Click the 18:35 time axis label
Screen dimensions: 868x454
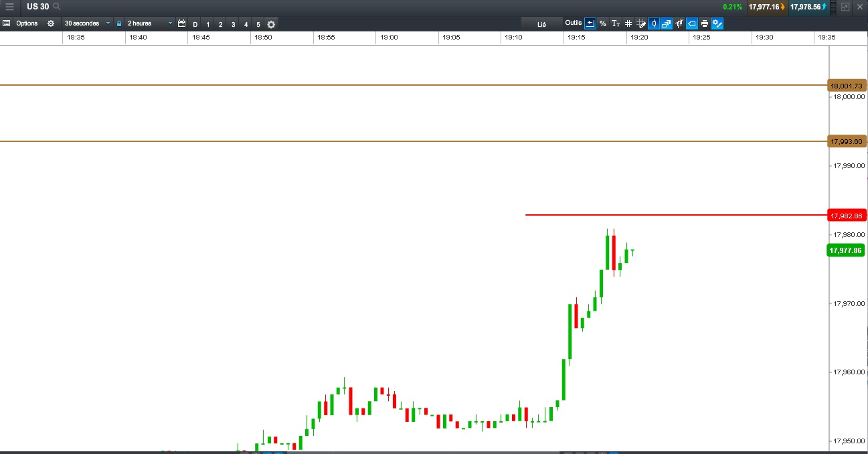tap(76, 37)
